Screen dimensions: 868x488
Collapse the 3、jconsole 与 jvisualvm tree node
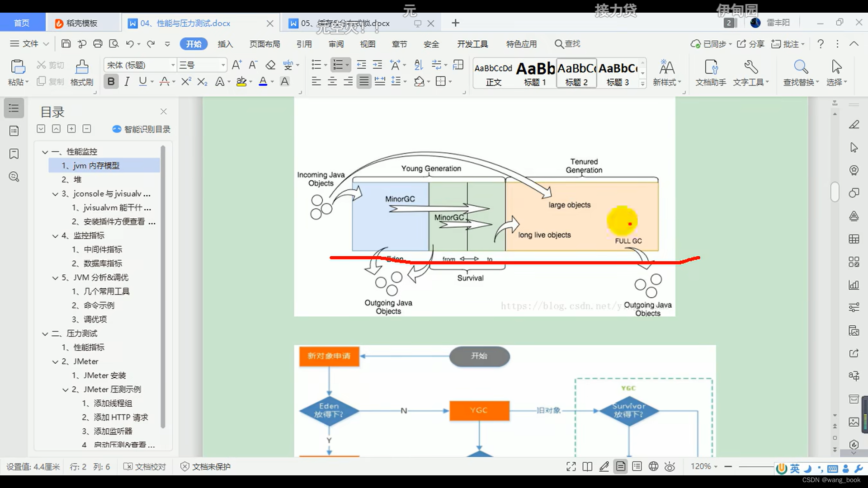[x=55, y=194]
